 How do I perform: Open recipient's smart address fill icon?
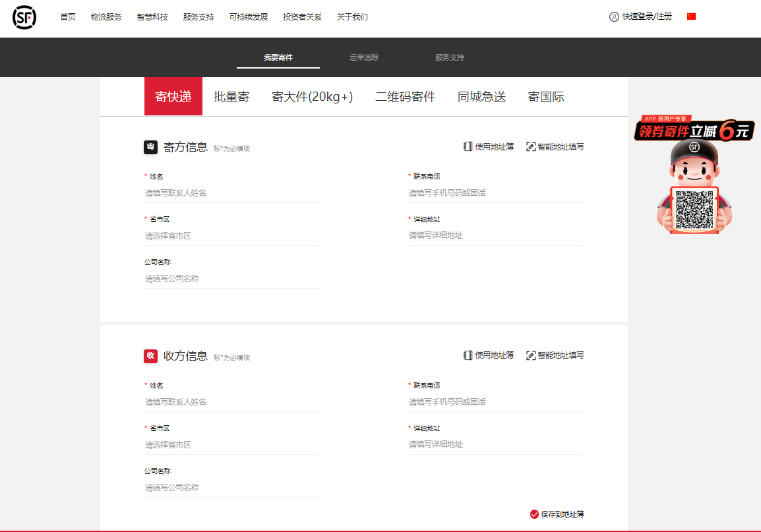(x=531, y=355)
